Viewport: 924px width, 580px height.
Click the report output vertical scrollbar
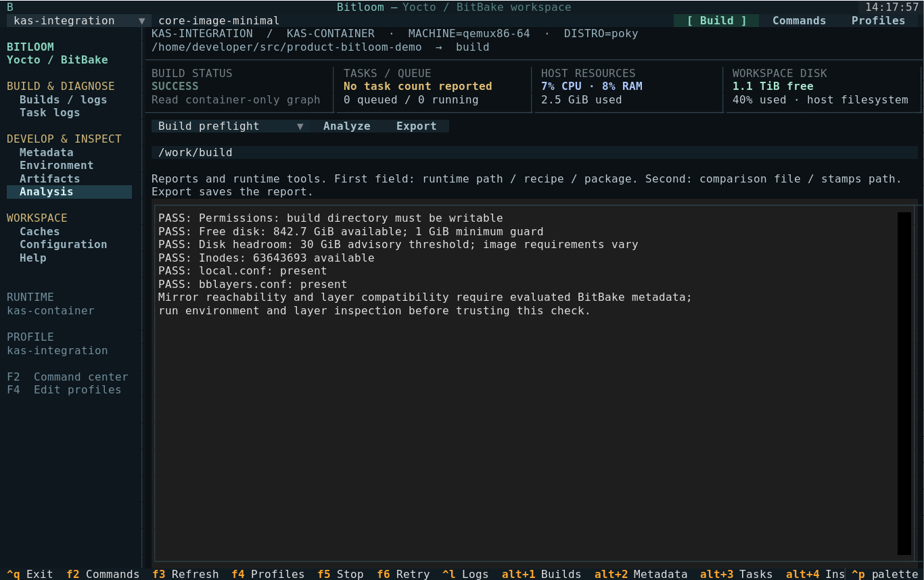point(904,383)
